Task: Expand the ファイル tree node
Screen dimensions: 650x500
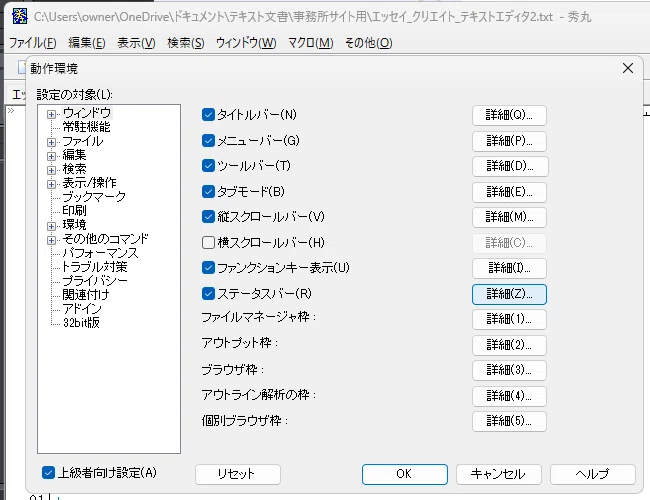Action: pos(51,142)
